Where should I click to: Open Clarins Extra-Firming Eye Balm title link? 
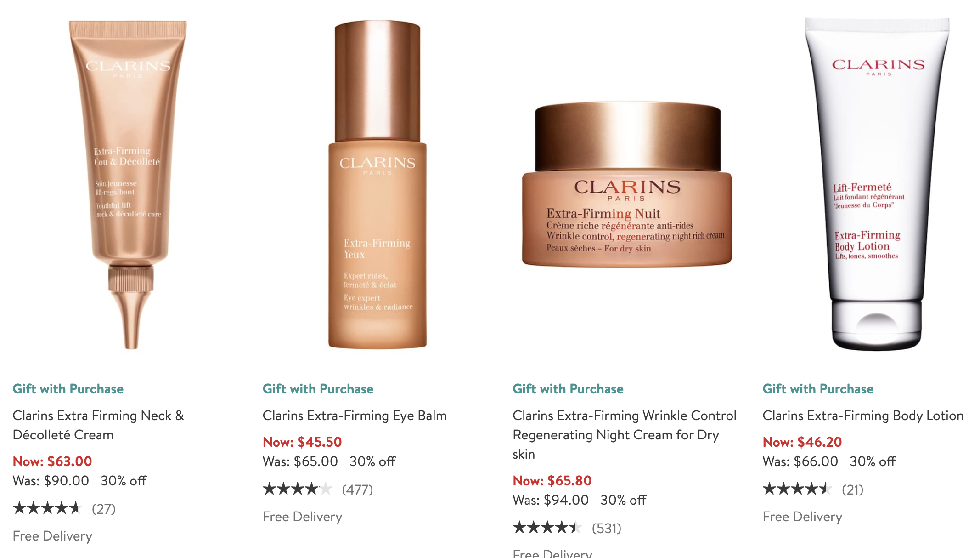pyautogui.click(x=355, y=416)
